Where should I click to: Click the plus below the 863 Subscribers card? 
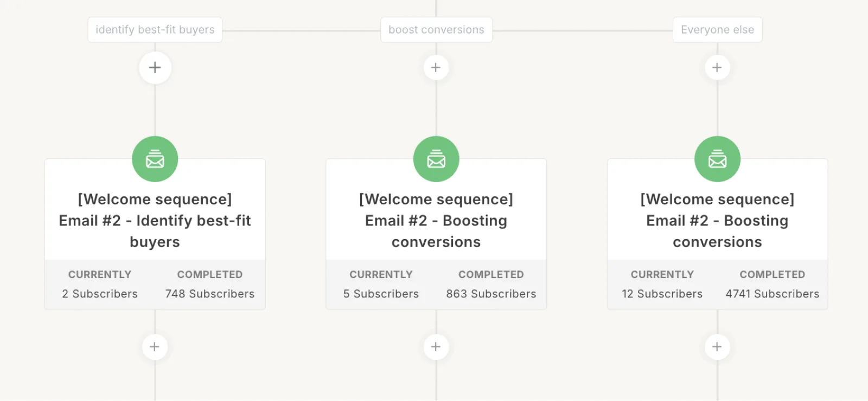tap(436, 347)
